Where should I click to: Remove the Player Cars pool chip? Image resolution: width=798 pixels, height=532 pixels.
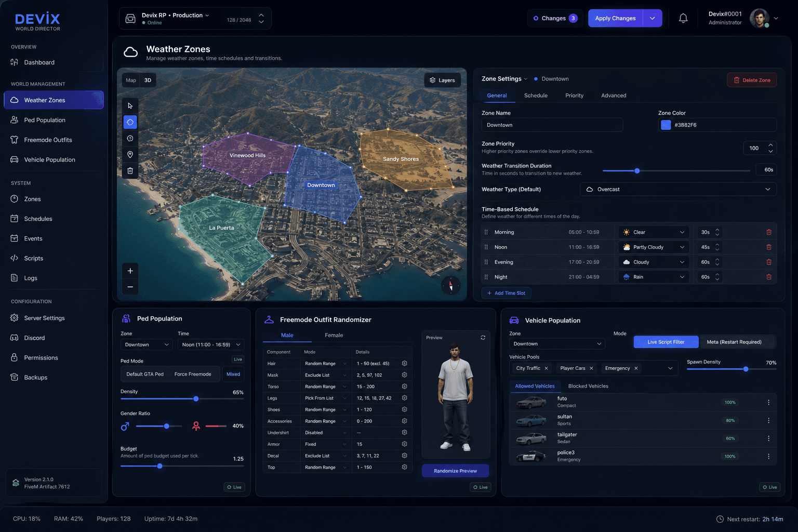(x=591, y=368)
